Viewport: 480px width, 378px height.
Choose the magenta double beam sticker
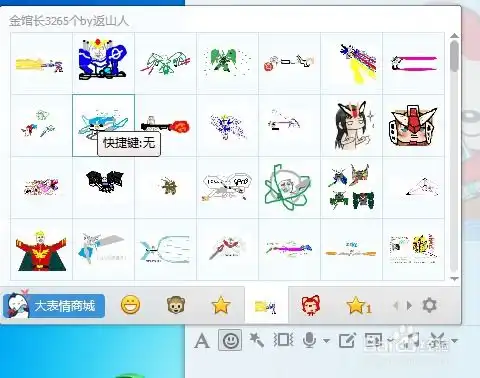point(414,63)
